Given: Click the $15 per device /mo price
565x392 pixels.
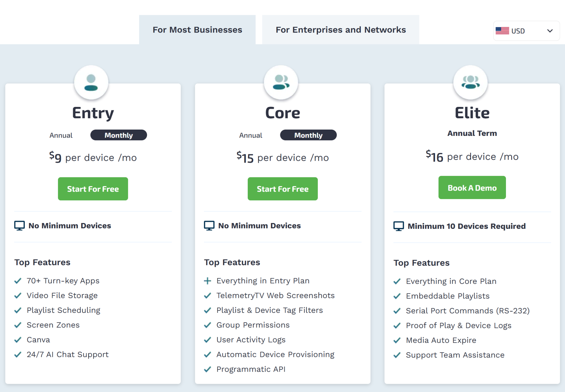Looking at the screenshot, I should click(283, 157).
